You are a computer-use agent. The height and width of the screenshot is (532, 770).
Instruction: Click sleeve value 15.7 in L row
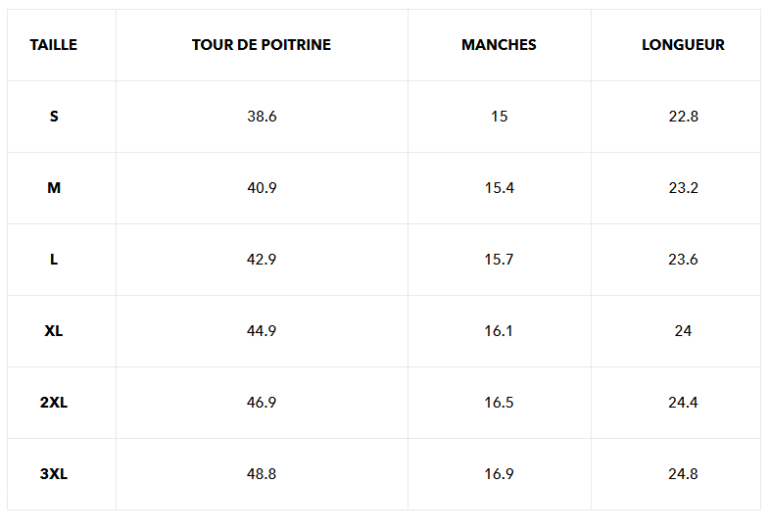click(499, 260)
